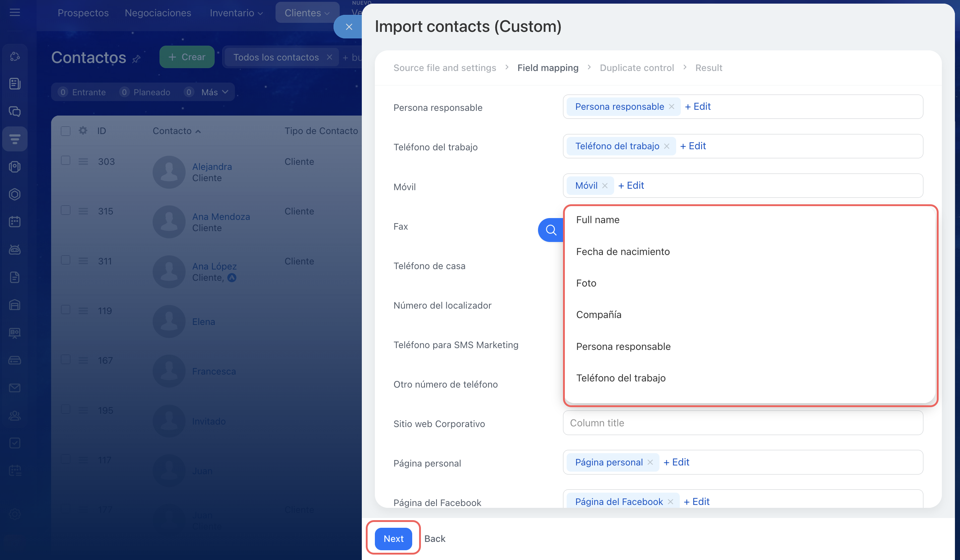Click the gear icon in the table header
Screen dimensions: 960x560
(x=83, y=131)
